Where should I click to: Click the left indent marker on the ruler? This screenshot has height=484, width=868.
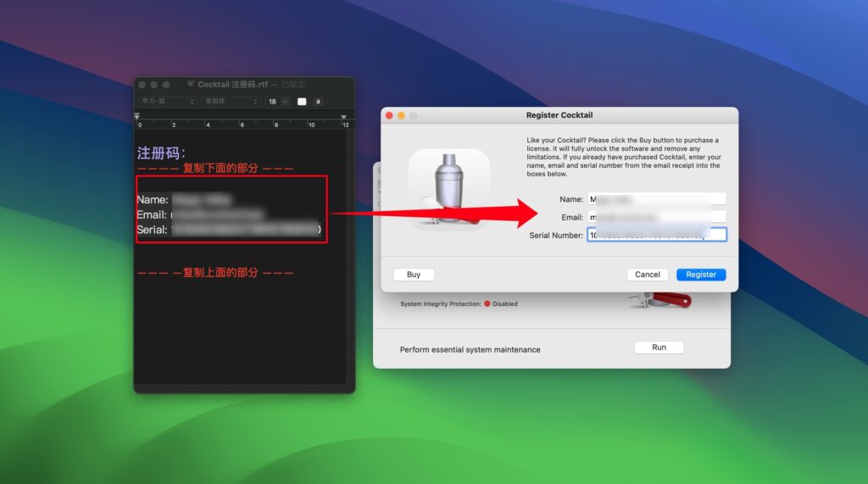[x=136, y=116]
